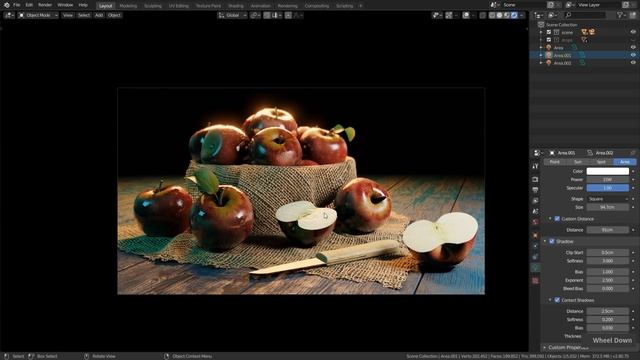Expand the scene collection row
This screenshot has width=640, height=360.
541,32
